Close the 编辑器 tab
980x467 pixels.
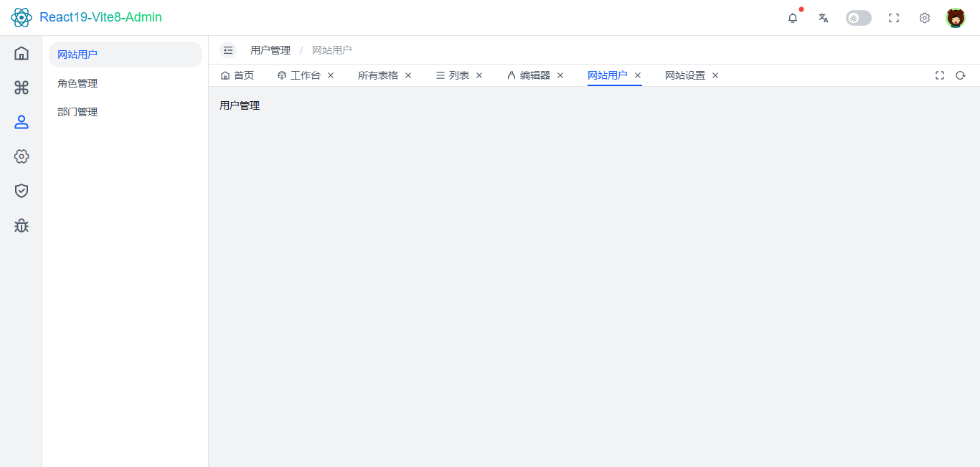(560, 75)
